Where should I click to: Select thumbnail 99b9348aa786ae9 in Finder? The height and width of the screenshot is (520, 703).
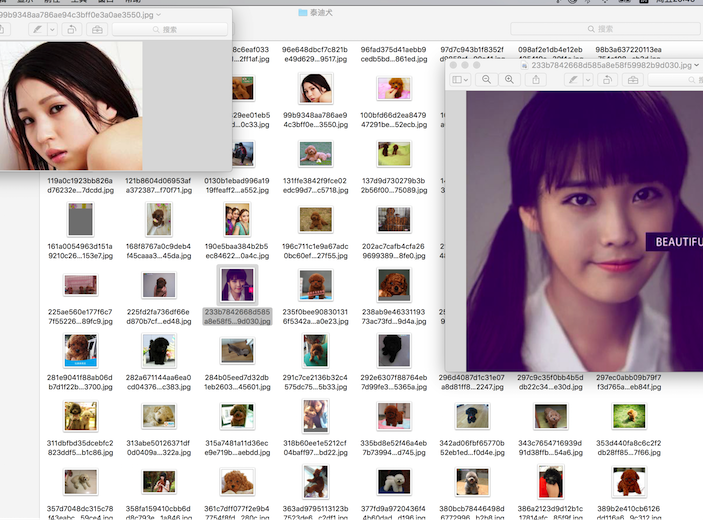(316, 88)
